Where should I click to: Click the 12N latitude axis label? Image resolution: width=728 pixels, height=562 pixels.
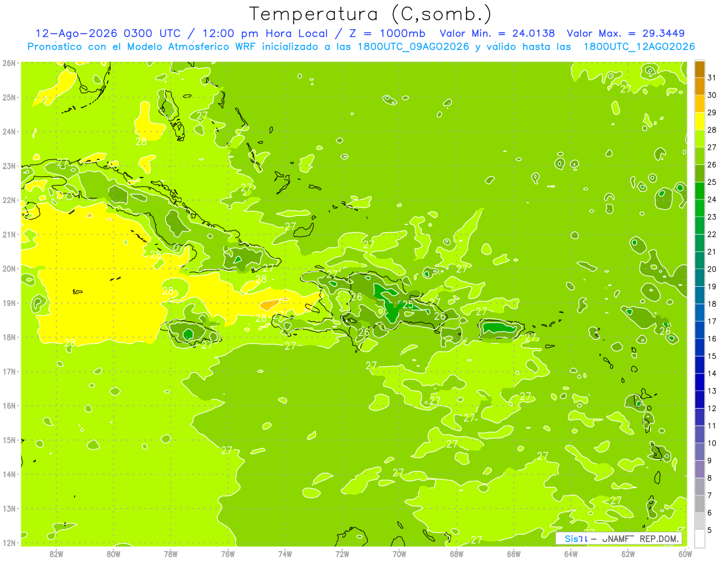click(x=9, y=543)
